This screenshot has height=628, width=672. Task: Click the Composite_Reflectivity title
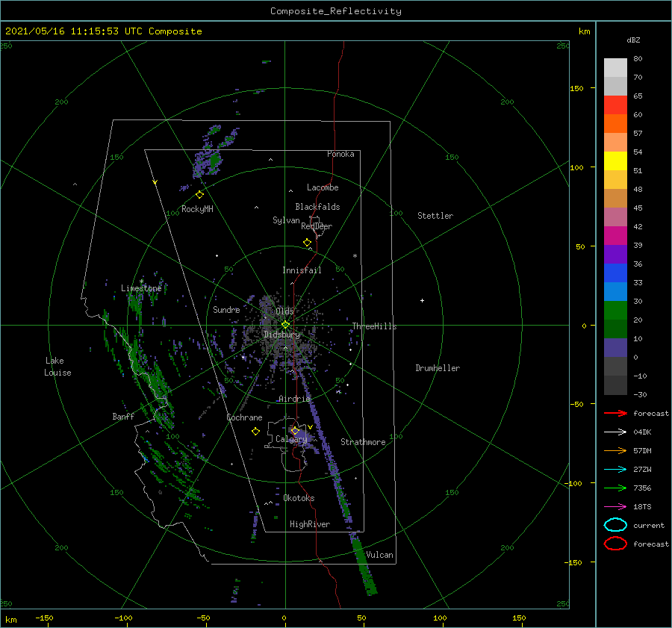336,11
